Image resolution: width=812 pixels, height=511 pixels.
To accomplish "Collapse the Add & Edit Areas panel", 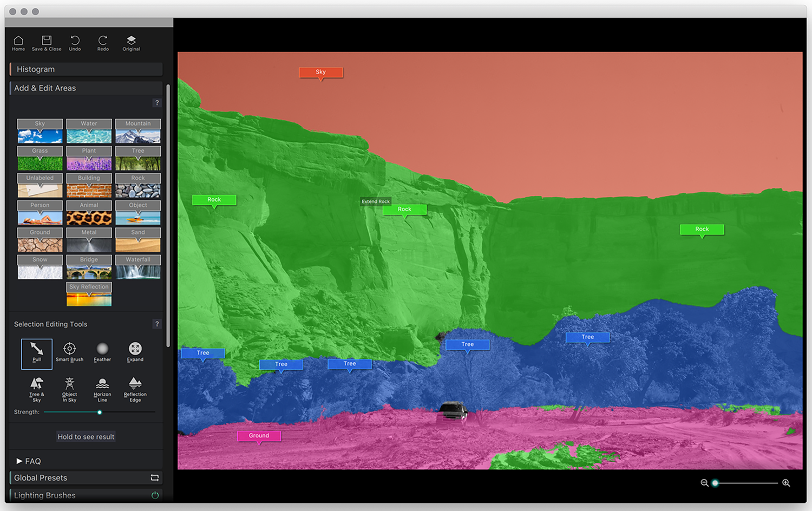I will (x=86, y=88).
